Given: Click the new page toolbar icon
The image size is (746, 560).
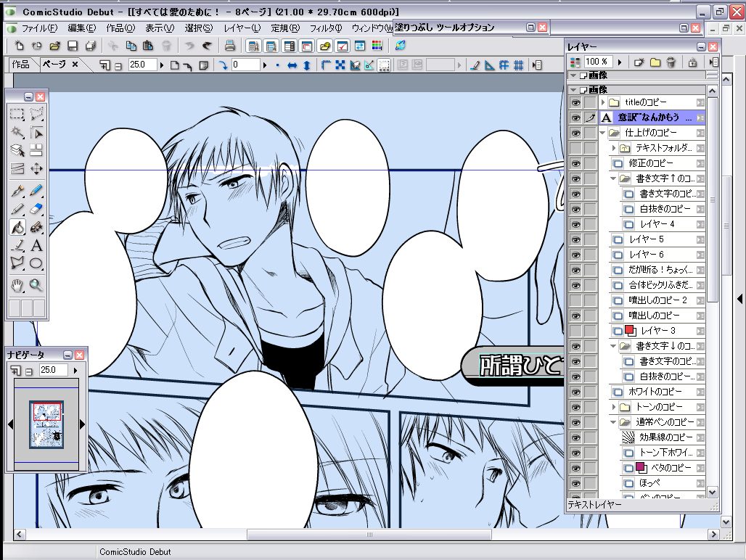Looking at the screenshot, I should (19, 46).
